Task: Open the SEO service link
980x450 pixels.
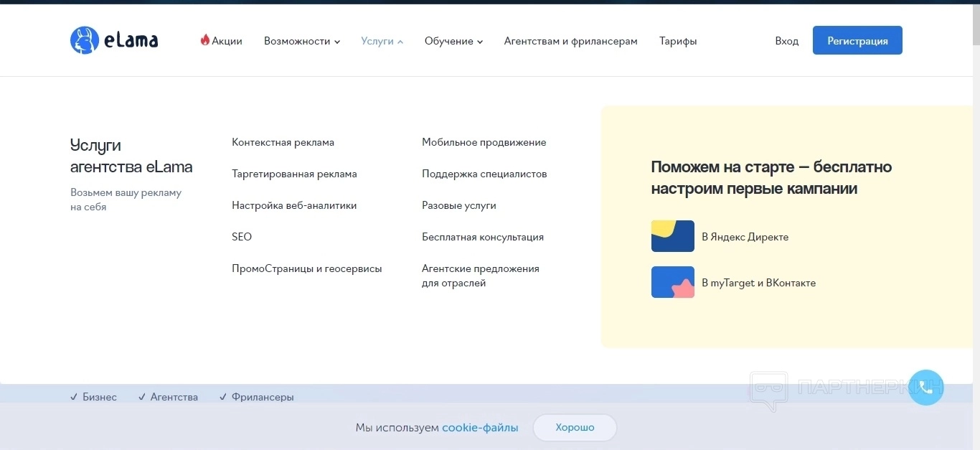Action: (242, 237)
